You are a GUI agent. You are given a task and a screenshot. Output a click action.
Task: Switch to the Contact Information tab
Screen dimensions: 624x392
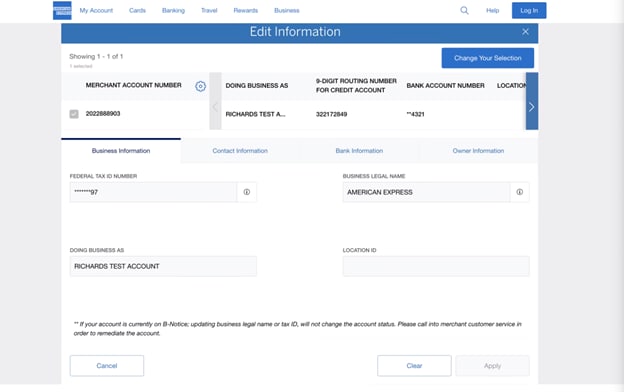[240, 151]
